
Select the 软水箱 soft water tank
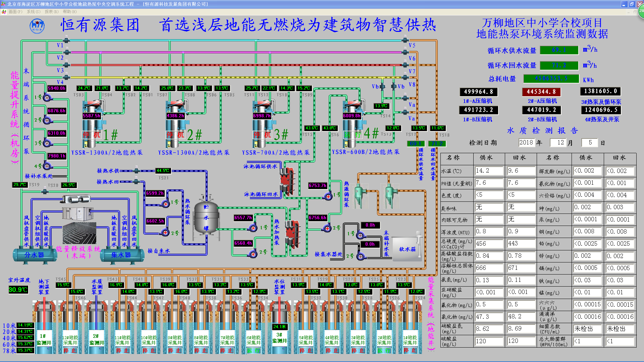407,249
